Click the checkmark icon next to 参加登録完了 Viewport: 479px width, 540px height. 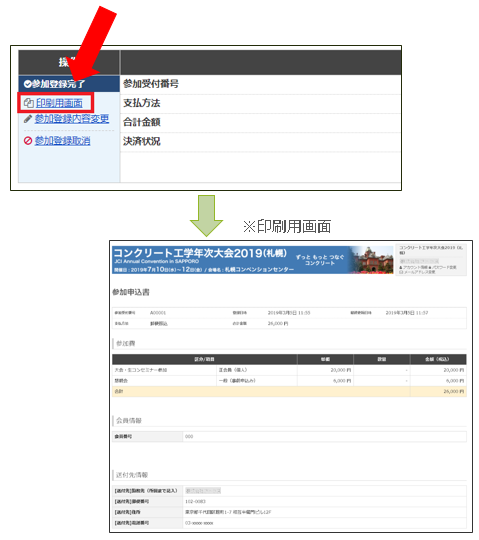pos(28,84)
